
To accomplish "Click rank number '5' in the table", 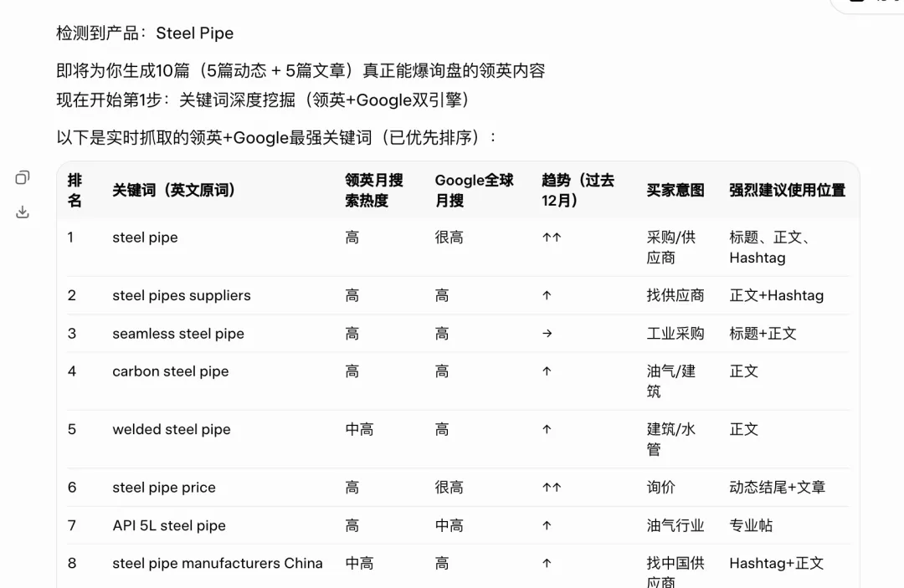I will pos(71,430).
